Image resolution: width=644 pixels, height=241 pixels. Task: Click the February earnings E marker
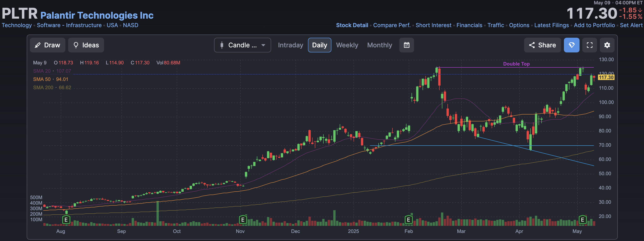click(x=409, y=220)
